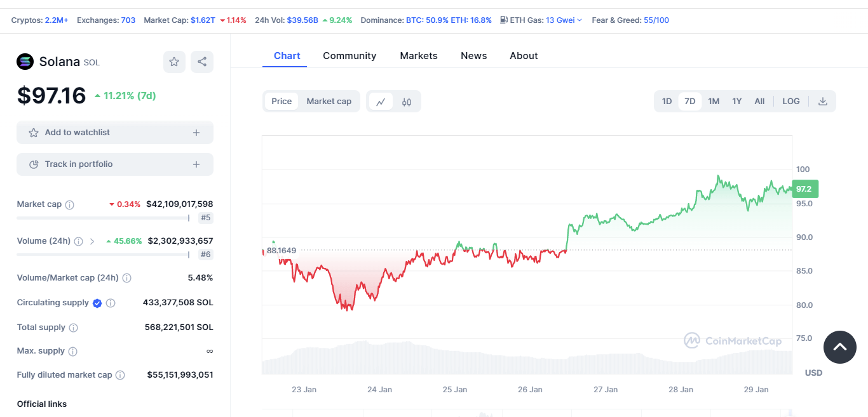This screenshot has height=417, width=868.
Task: Click the info icon next to Total supply
Action: point(73,328)
